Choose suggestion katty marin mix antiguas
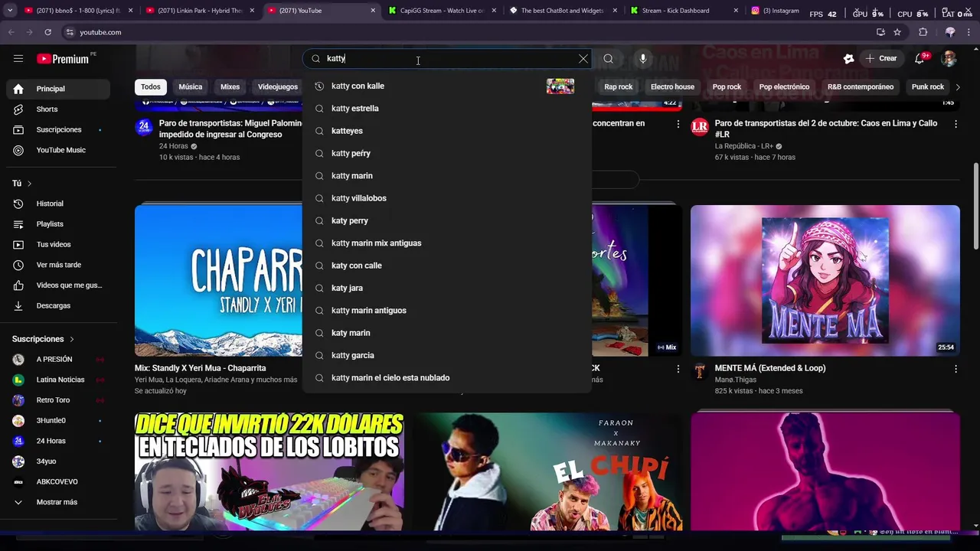 [x=447, y=243]
